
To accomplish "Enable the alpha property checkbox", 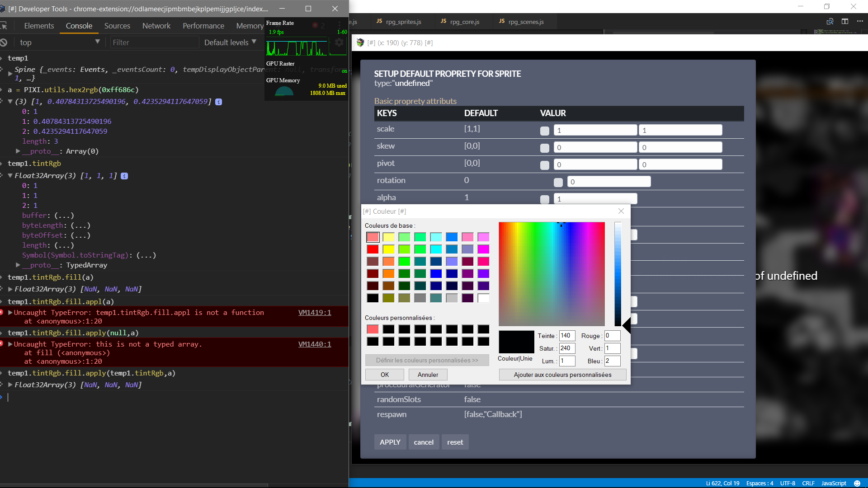I will click(x=545, y=199).
